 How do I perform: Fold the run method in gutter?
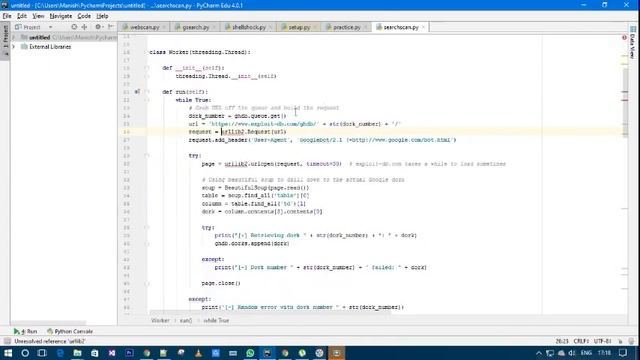[147, 92]
